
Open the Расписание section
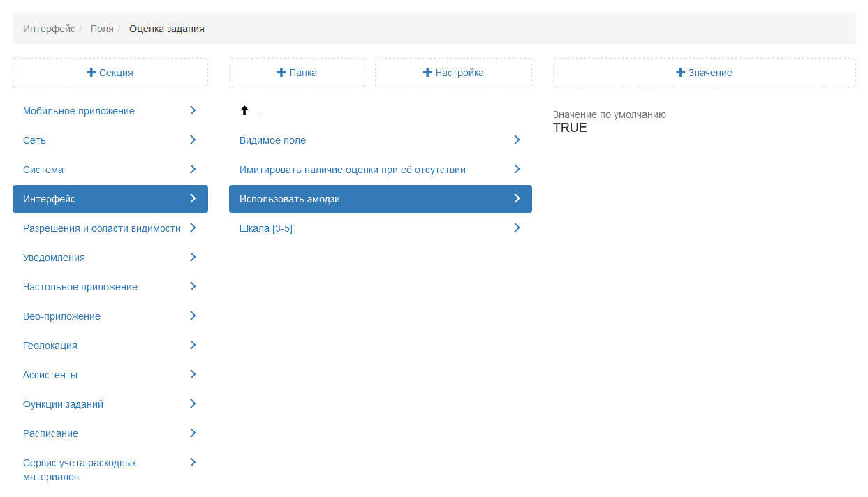point(50,433)
